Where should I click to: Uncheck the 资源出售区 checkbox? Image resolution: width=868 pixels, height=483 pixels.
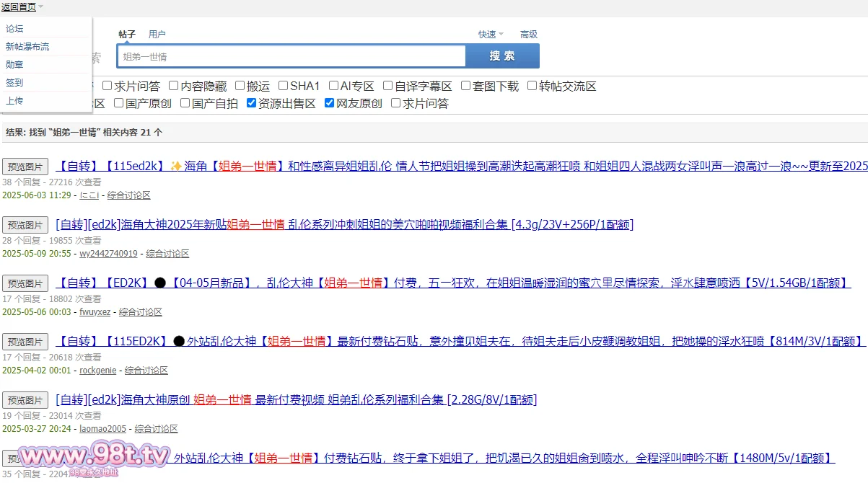[x=252, y=103]
